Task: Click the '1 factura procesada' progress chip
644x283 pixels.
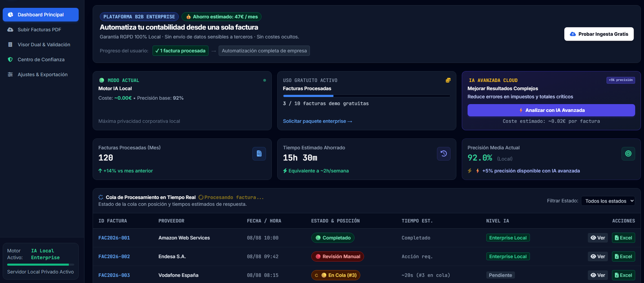Action: [x=180, y=51]
